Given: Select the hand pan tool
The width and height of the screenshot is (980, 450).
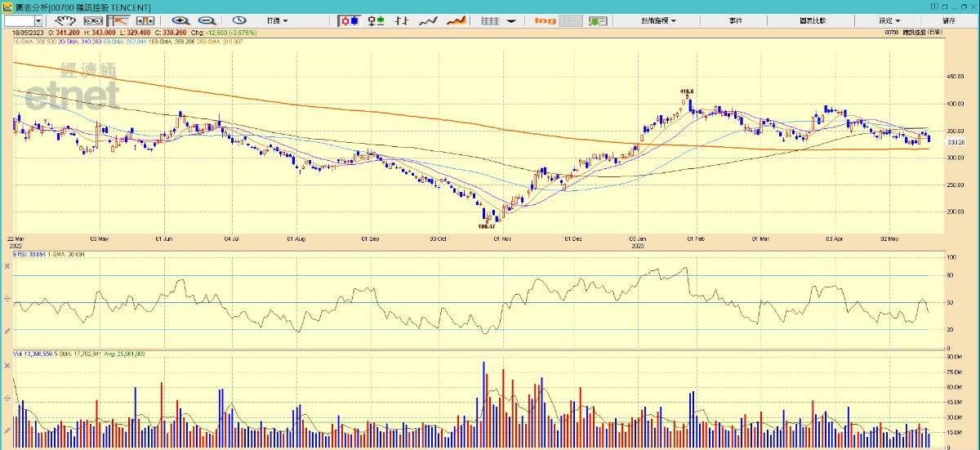Looking at the screenshot, I should coord(65,20).
